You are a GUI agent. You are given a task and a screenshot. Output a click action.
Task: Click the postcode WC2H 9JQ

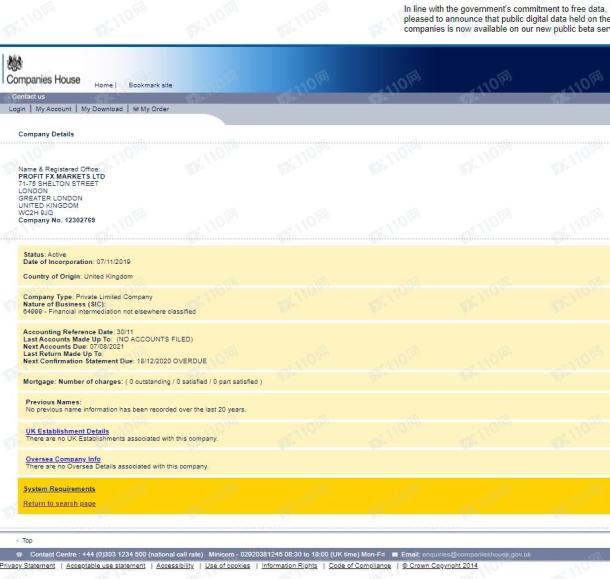pos(35,213)
